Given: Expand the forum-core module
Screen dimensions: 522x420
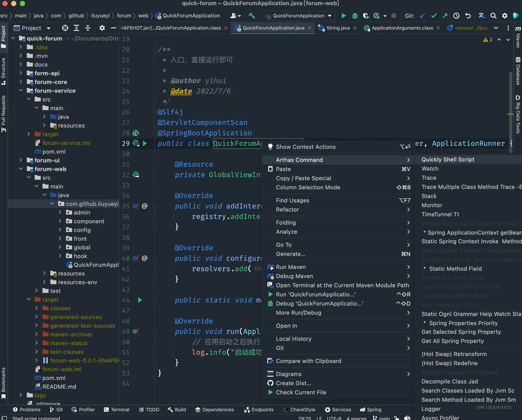Looking at the screenshot, I should (21, 82).
